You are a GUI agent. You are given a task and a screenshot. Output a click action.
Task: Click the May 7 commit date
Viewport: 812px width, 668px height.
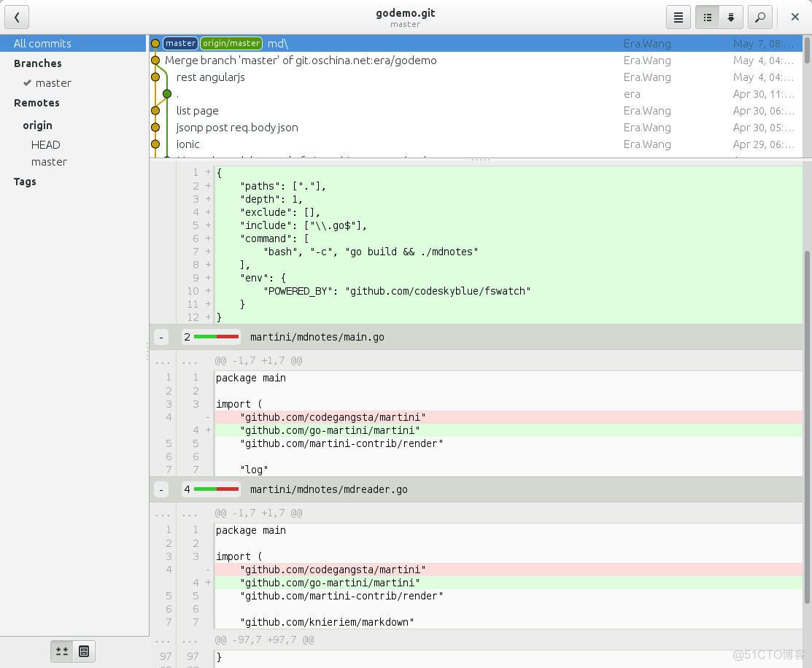(x=763, y=44)
